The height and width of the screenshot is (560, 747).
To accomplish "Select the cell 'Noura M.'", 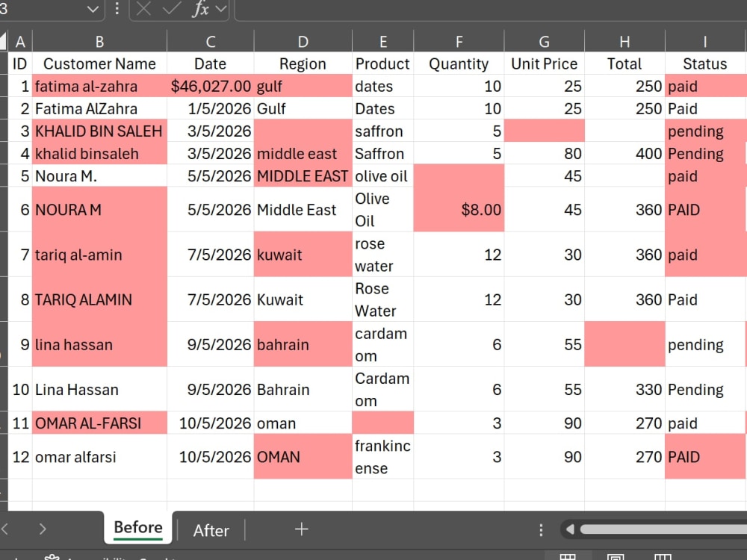I will pos(99,175).
